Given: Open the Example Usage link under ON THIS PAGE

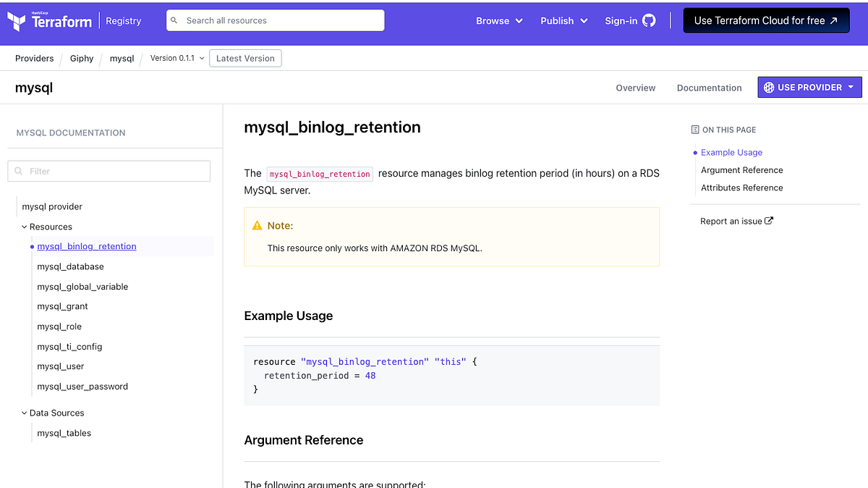Looking at the screenshot, I should 731,152.
